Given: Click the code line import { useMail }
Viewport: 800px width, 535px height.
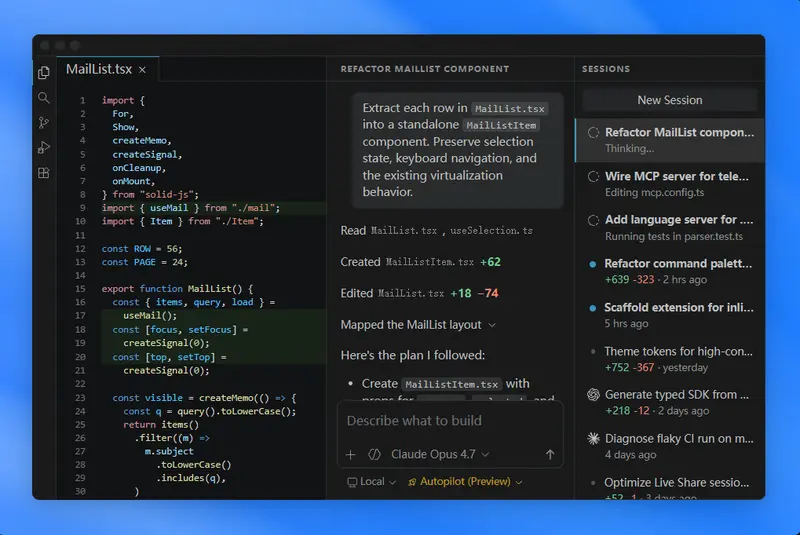Looking at the screenshot, I should pos(191,208).
